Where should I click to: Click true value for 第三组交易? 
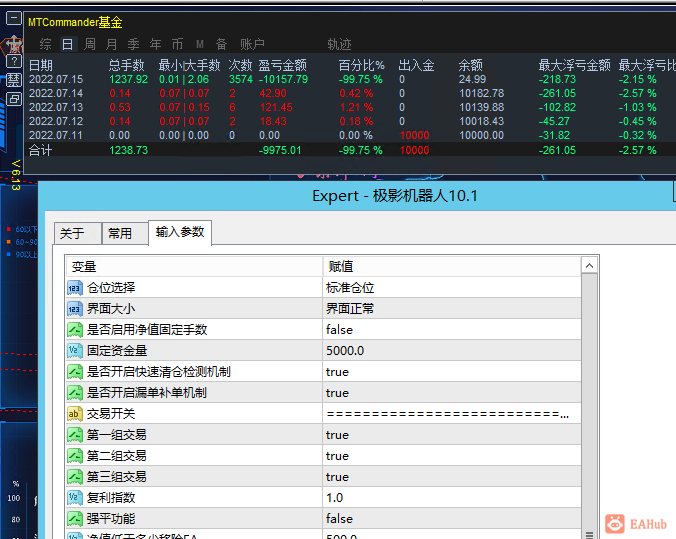click(x=451, y=477)
